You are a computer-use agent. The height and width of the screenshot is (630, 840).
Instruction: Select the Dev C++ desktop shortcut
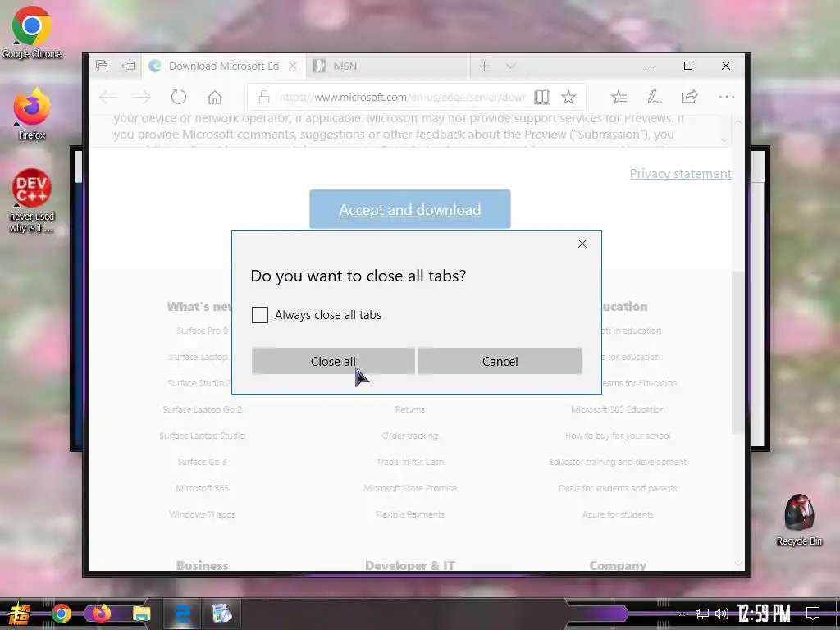point(32,201)
